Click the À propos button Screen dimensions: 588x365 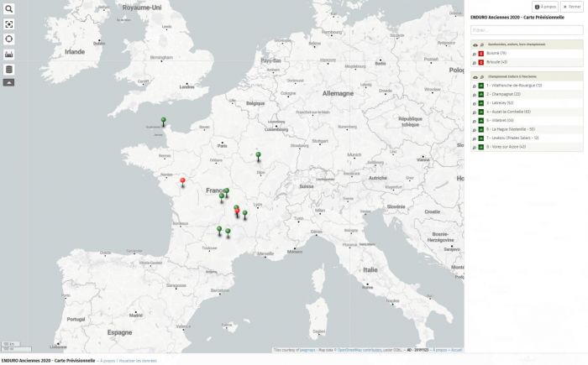click(545, 7)
